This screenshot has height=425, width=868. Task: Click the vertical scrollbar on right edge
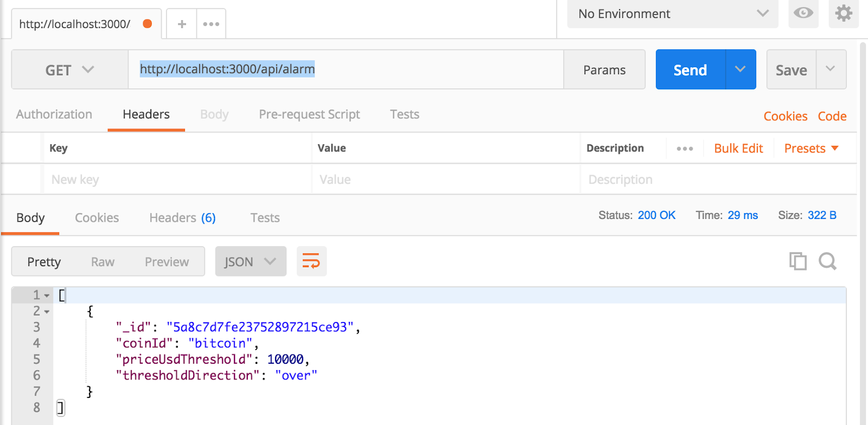863,233
